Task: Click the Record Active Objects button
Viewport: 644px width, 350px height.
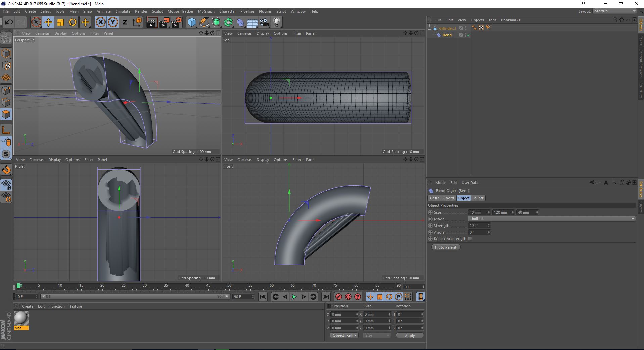Action: (x=338, y=297)
